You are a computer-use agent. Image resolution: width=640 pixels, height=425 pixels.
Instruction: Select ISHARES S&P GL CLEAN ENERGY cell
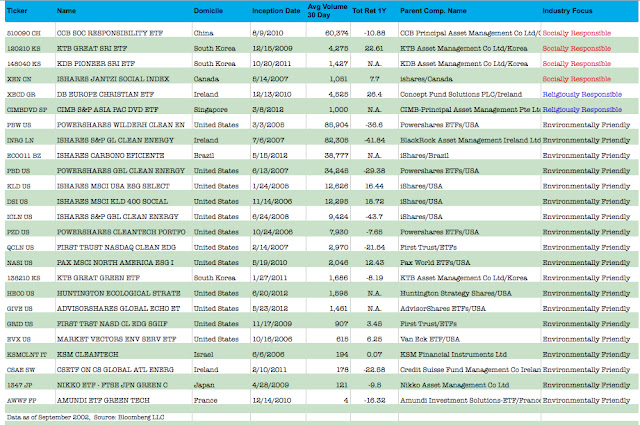115,140
